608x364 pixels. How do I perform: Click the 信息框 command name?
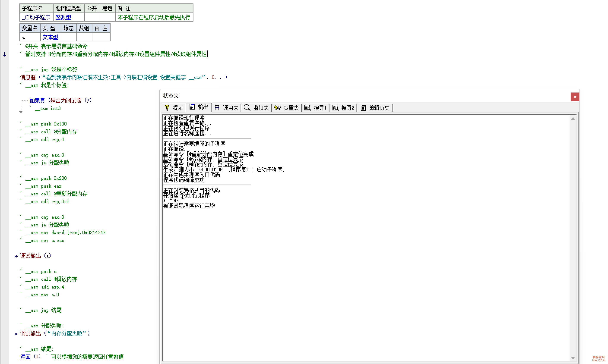pos(28,77)
